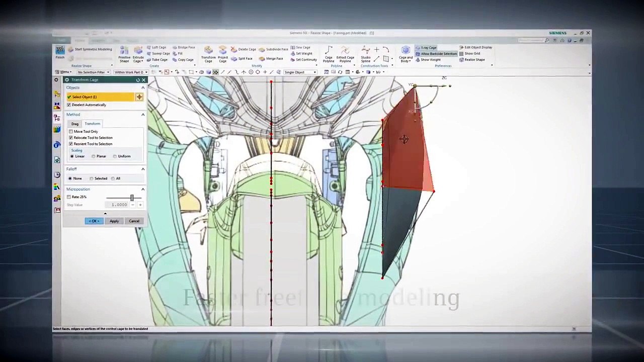Click the Apply button
Image resolution: width=644 pixels, height=362 pixels.
point(114,221)
